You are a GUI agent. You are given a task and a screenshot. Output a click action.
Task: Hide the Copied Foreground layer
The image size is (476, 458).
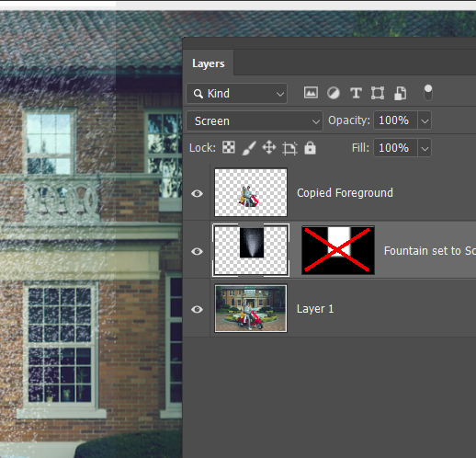(197, 193)
